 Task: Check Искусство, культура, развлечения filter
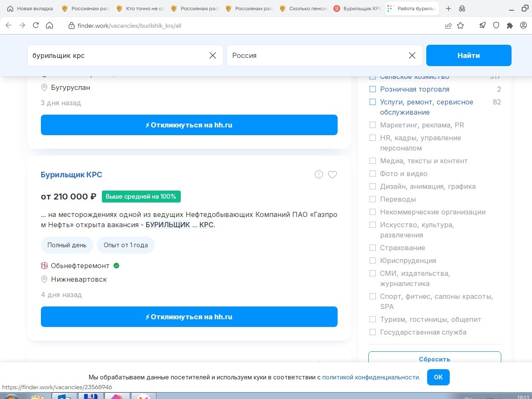373,225
